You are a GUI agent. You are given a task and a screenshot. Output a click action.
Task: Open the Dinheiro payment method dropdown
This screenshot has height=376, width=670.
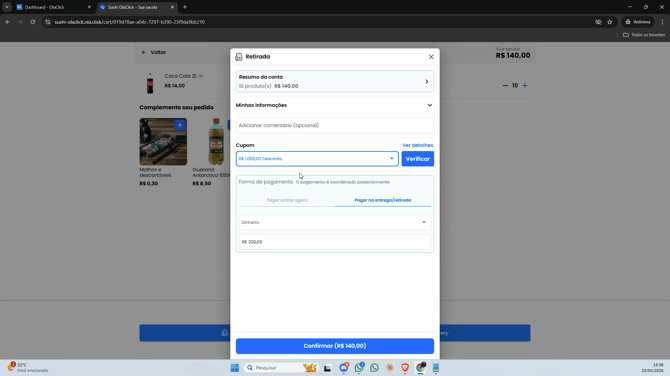pos(335,222)
